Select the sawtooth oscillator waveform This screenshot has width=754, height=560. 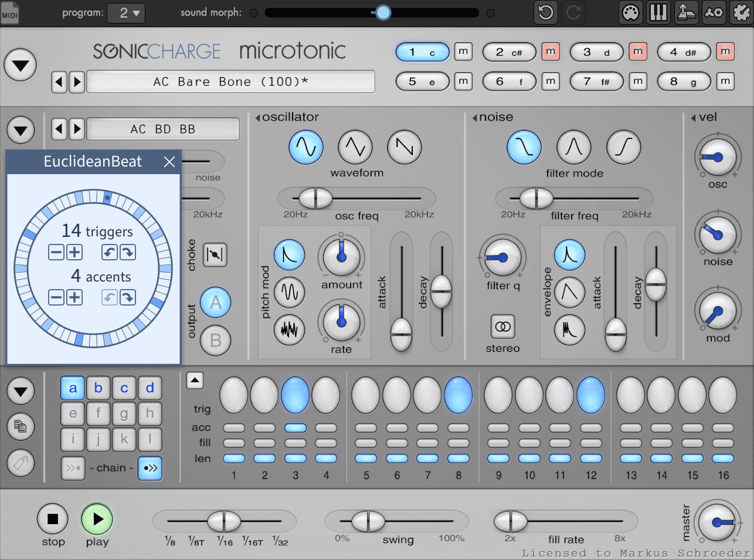pyautogui.click(x=403, y=148)
